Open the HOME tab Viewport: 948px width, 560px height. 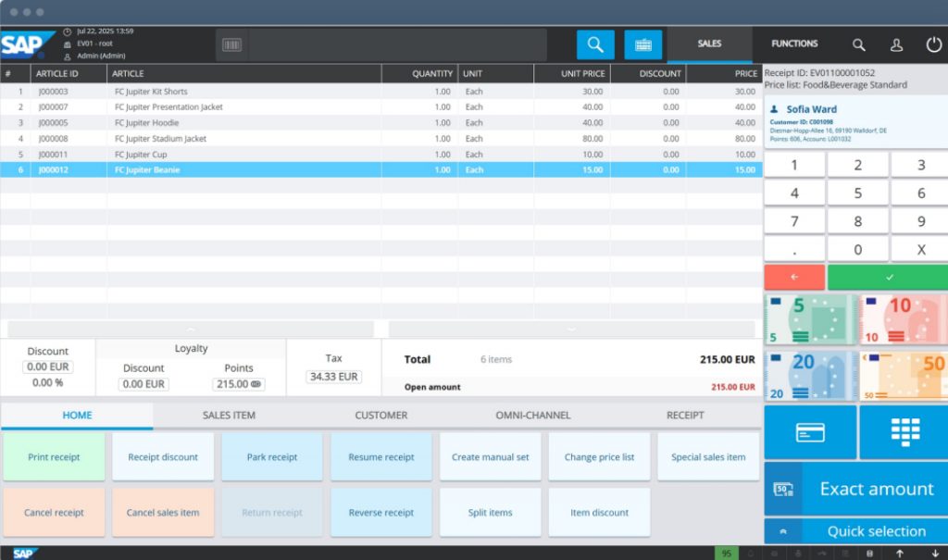pyautogui.click(x=77, y=415)
